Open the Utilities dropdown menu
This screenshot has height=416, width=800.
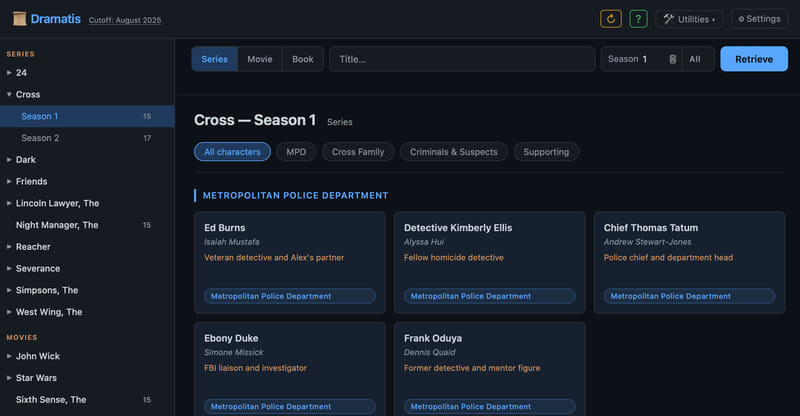tap(689, 19)
